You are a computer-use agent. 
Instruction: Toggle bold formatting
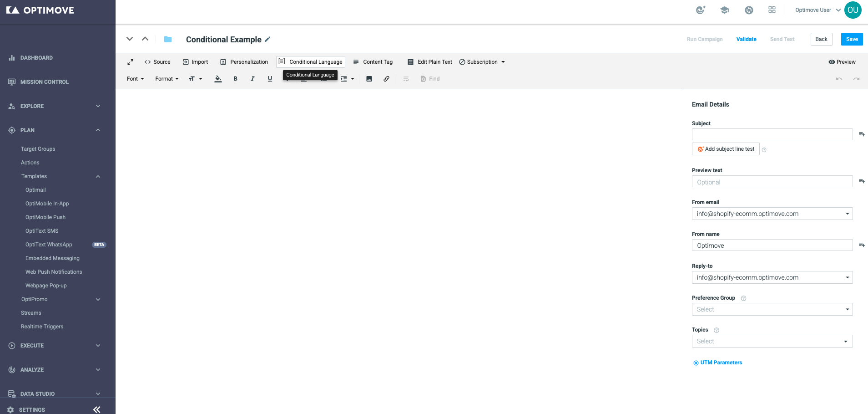click(235, 79)
